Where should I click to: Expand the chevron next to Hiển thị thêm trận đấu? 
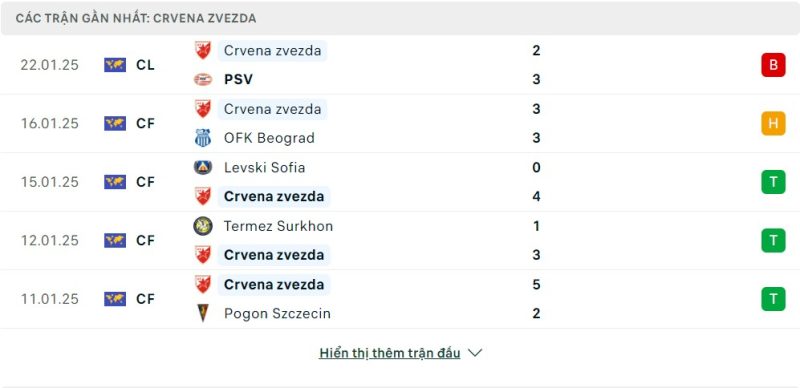point(475,353)
